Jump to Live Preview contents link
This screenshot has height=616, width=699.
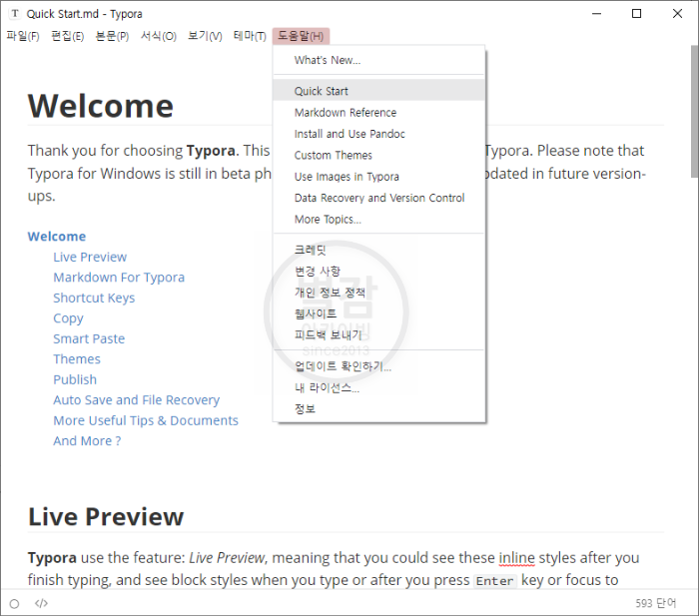coord(90,258)
